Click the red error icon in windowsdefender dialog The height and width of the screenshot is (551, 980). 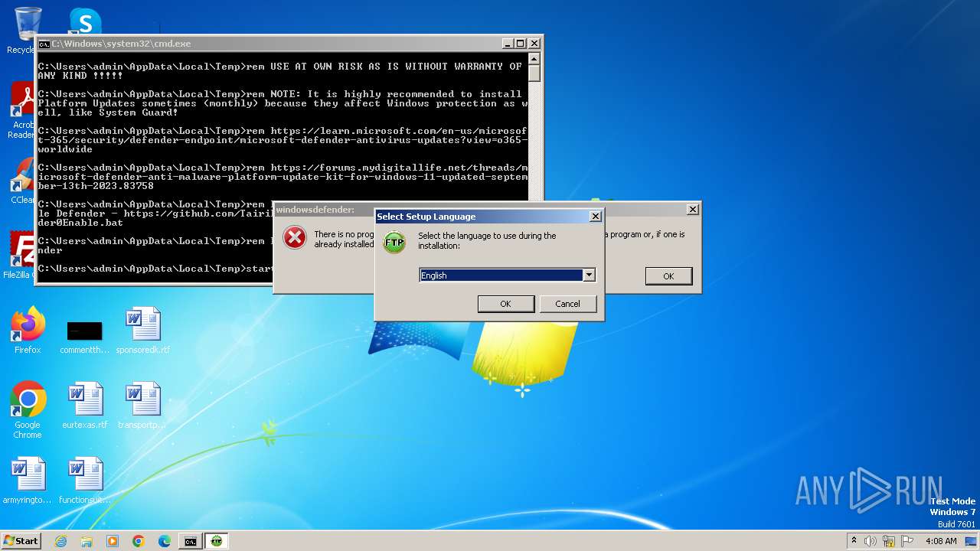pyautogui.click(x=295, y=237)
